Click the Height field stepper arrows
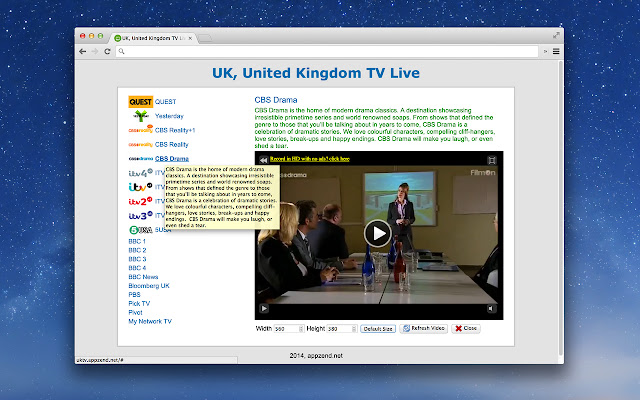The image size is (640, 400). (x=354, y=329)
